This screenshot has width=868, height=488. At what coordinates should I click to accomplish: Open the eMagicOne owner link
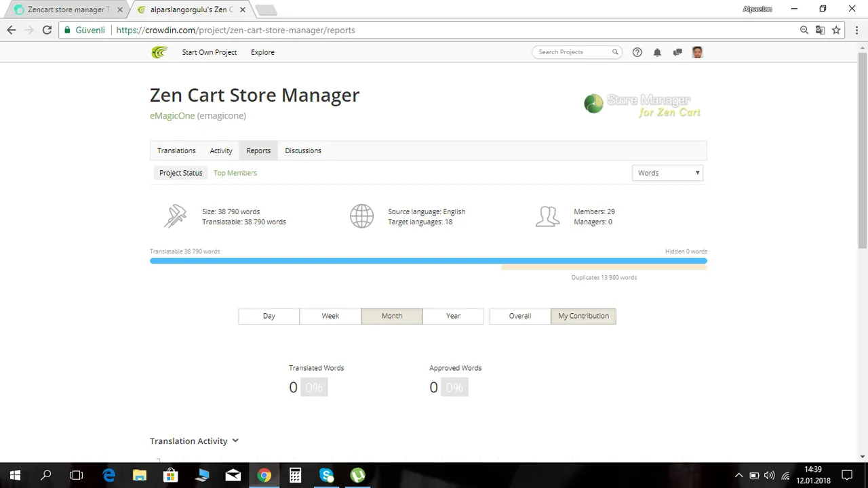tap(172, 116)
